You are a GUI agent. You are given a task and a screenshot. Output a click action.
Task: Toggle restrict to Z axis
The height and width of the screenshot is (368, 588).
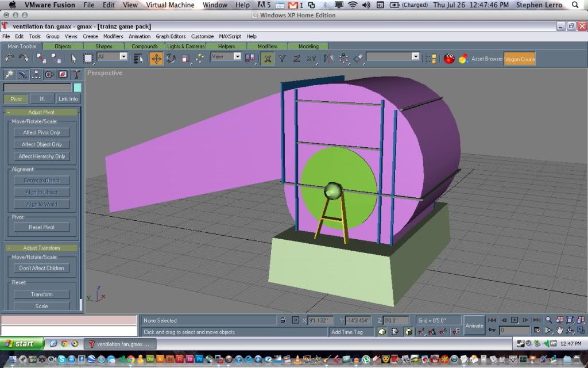(296, 59)
